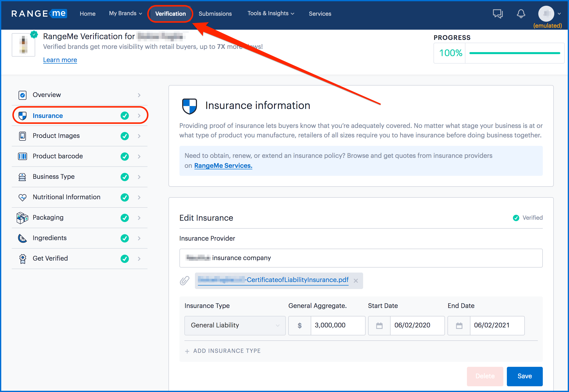Click the Verified badge next to Edit Insurance

pyautogui.click(x=528, y=218)
